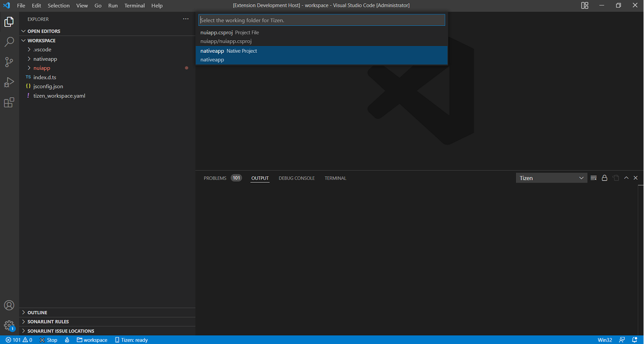Open Source Control from the activity bar
The width and height of the screenshot is (644, 344).
(9, 62)
